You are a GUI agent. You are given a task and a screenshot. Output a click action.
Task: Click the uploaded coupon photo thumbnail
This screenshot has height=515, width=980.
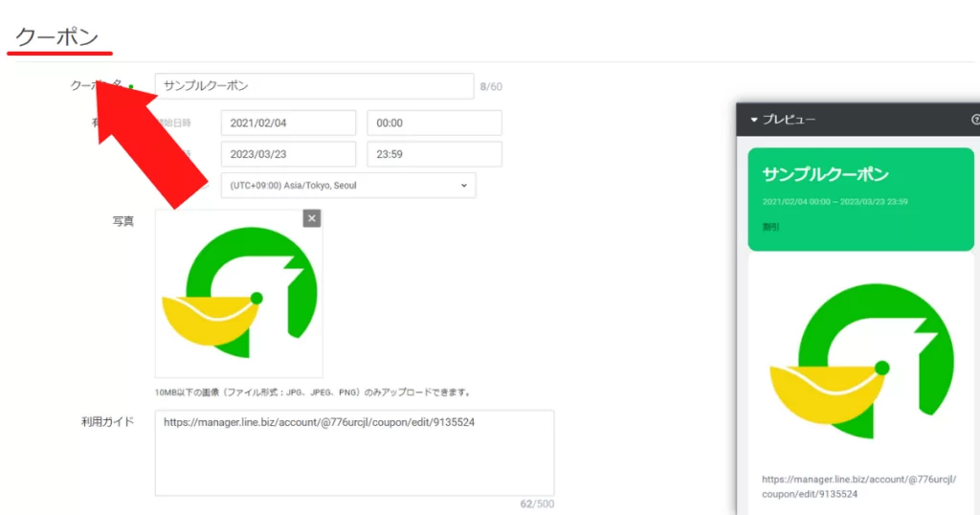238,294
